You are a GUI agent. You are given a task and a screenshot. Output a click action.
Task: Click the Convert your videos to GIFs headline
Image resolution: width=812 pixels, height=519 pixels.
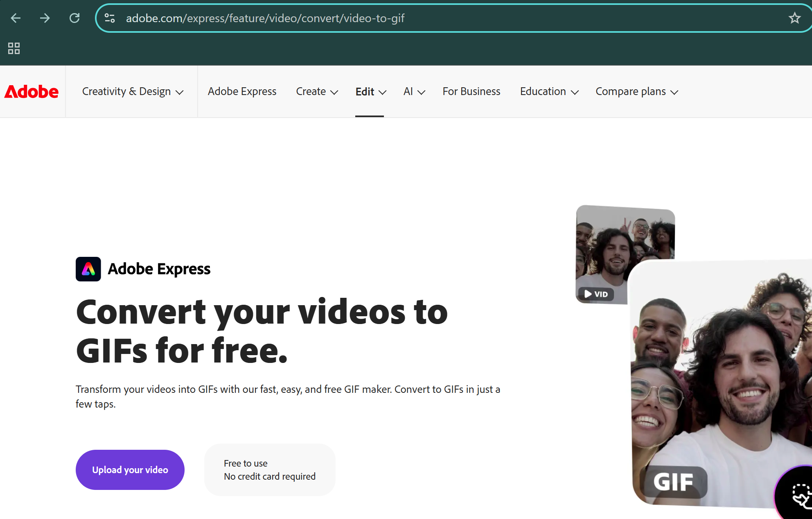coord(262,331)
